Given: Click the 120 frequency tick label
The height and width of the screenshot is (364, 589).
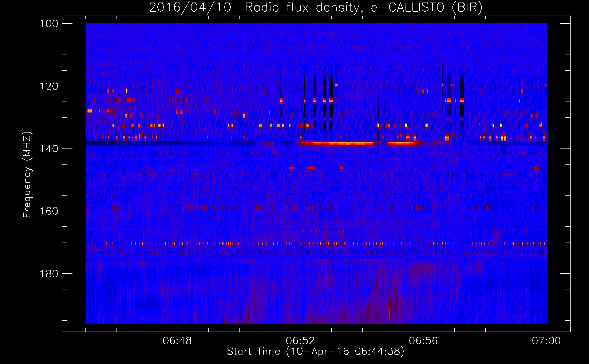Looking at the screenshot, I should 49,86.
